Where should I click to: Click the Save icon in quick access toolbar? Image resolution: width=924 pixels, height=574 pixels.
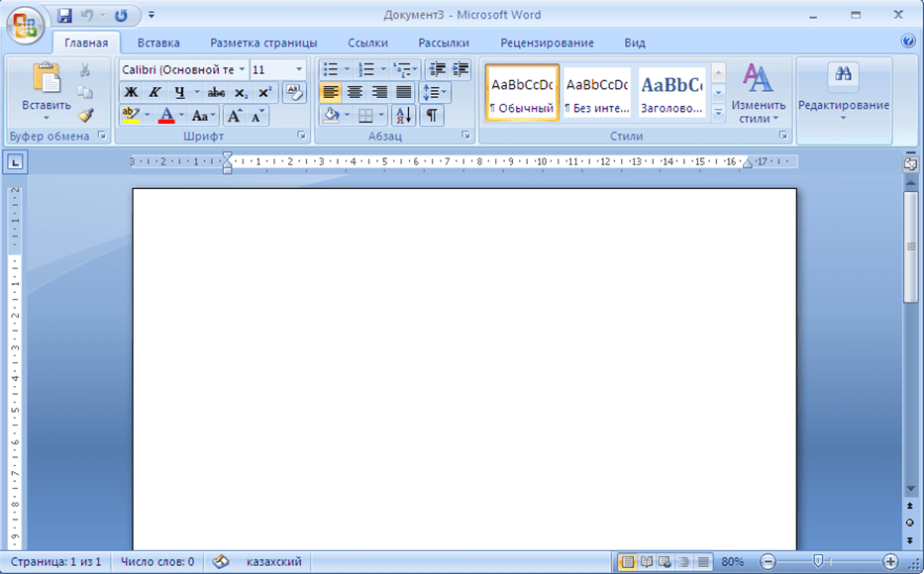tap(64, 16)
